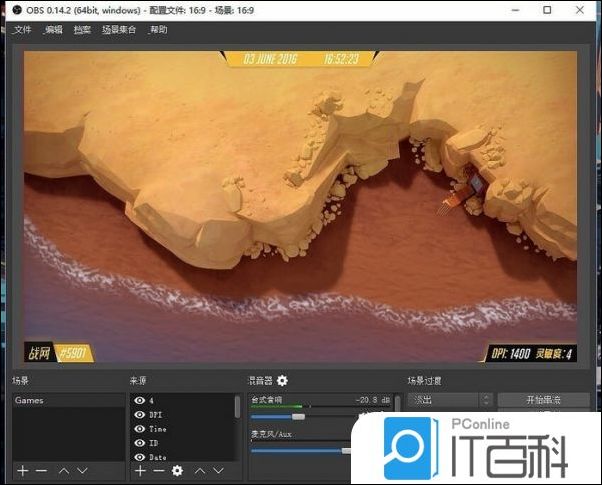Adjust the transition duration stepper
The height and width of the screenshot is (485, 602).
pyautogui.click(x=486, y=400)
